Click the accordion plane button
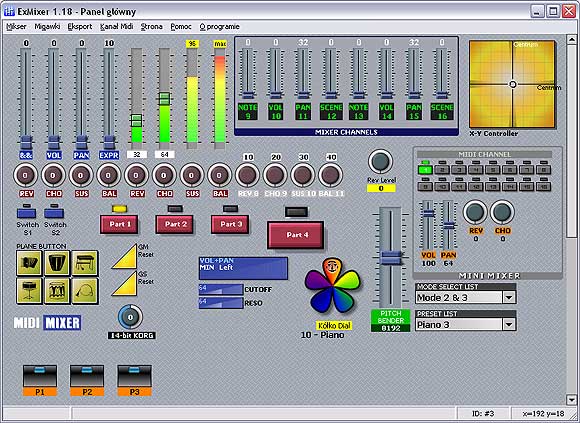The width and height of the screenshot is (580, 423). pos(29,263)
